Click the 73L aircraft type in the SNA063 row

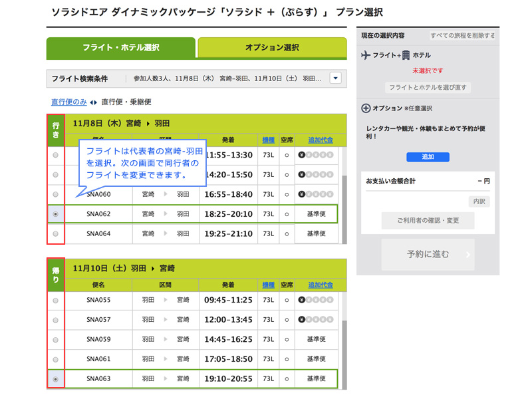(x=269, y=378)
